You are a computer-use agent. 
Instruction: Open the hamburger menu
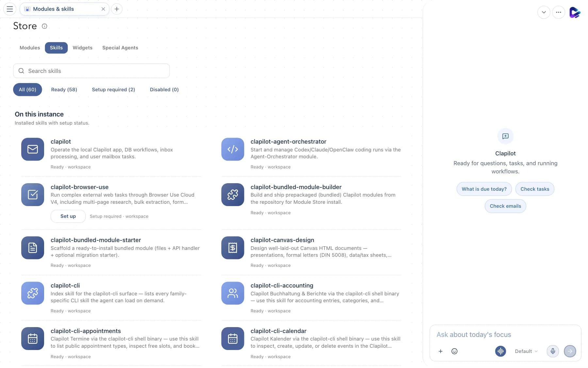[x=10, y=9]
